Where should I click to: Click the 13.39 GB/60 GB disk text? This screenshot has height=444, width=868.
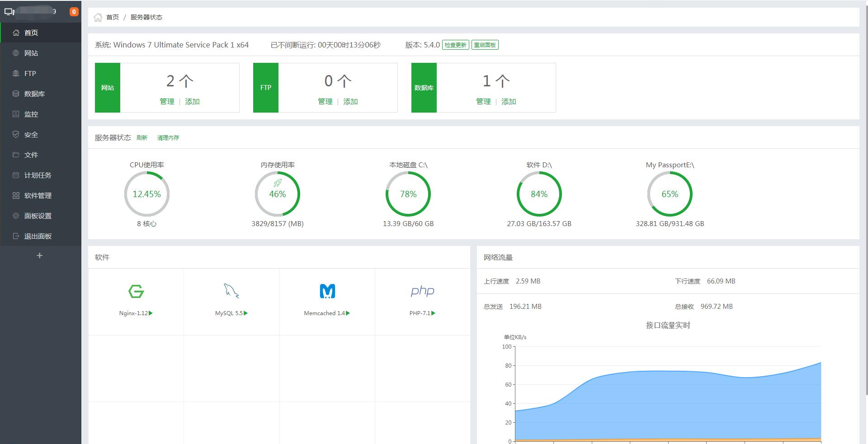click(408, 224)
